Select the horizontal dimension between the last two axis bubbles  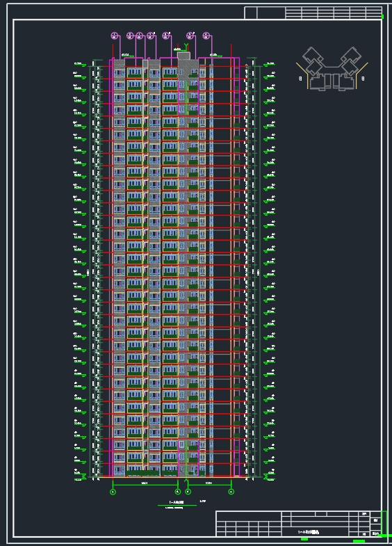pos(209,484)
